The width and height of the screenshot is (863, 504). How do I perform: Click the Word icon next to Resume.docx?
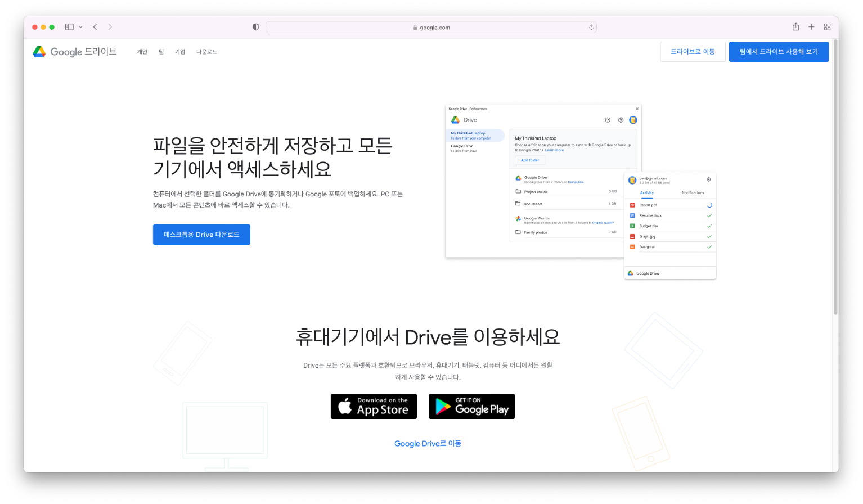632,215
